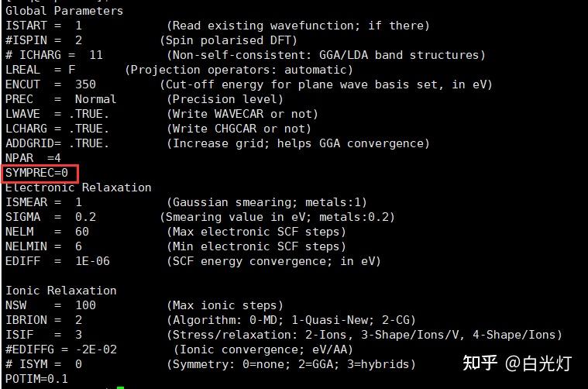Click the ENCUT value 350
588x389 pixels.
85,84
